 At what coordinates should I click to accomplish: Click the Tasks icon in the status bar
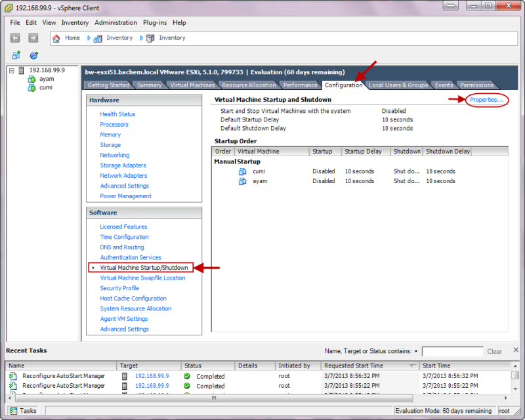(x=13, y=411)
